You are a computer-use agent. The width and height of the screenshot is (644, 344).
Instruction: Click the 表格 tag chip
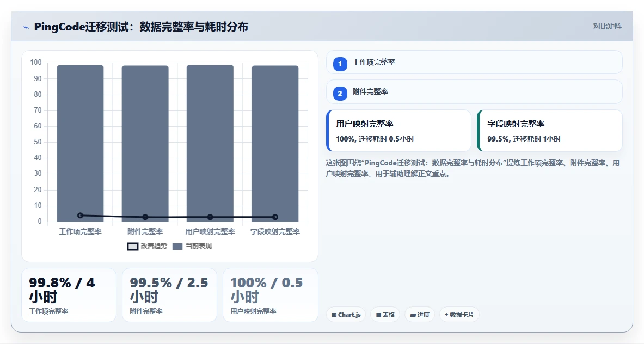[385, 315]
